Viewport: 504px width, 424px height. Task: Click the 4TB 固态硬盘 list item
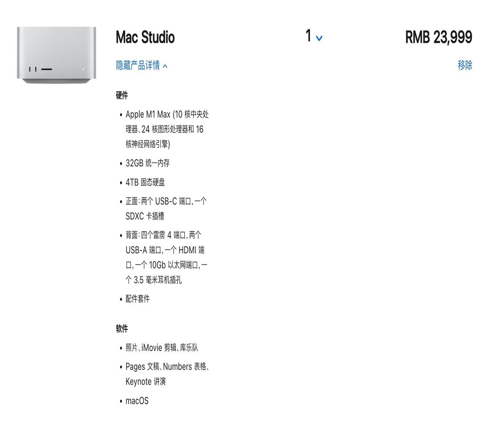pyautogui.click(x=145, y=182)
